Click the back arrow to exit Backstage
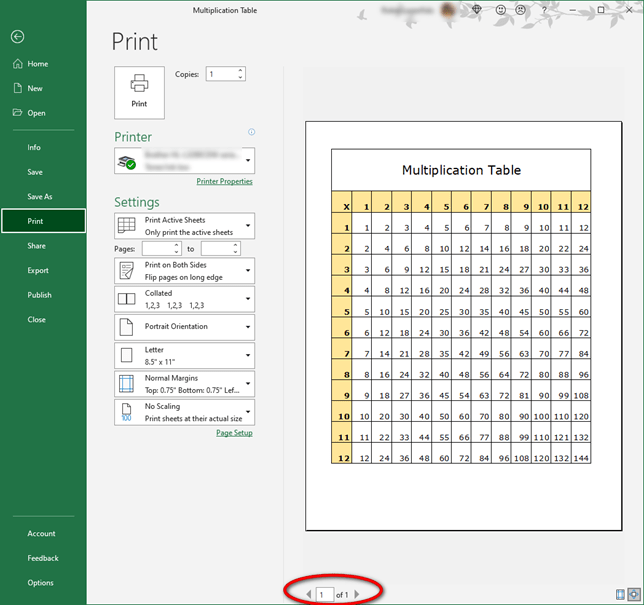Image resolution: width=644 pixels, height=605 pixels. 17,37
